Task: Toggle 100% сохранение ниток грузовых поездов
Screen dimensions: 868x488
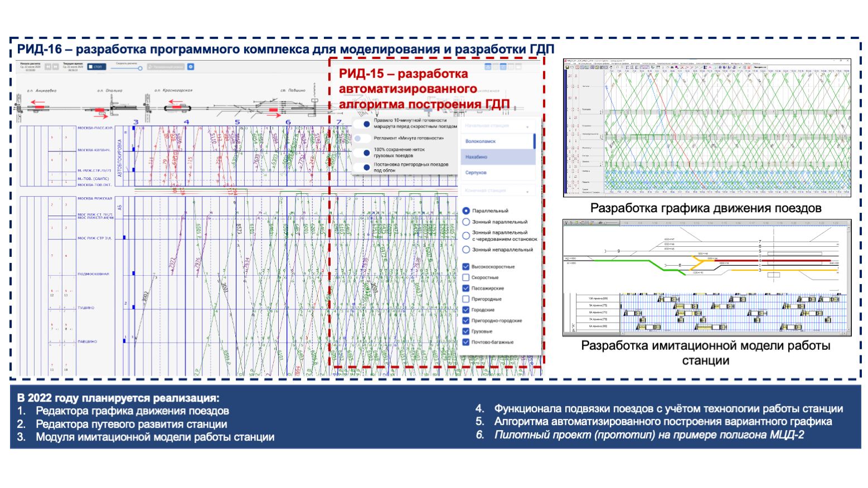Action: pyautogui.click(x=363, y=153)
